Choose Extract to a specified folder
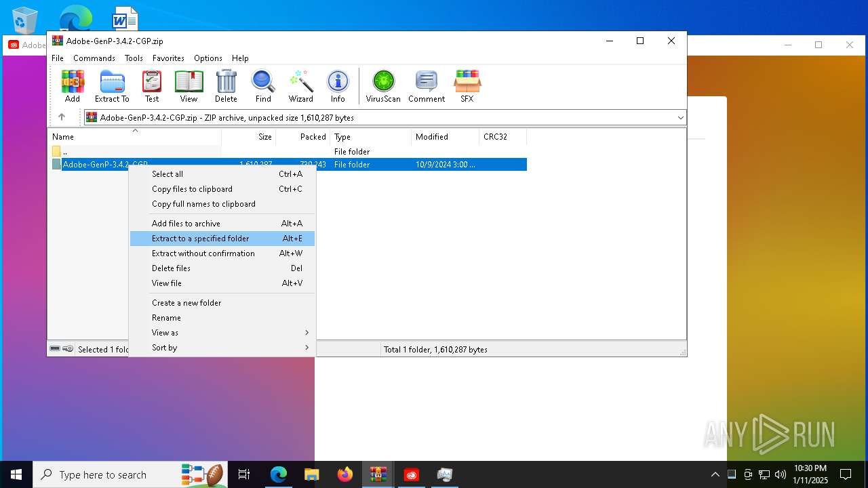868x488 pixels. pos(222,239)
